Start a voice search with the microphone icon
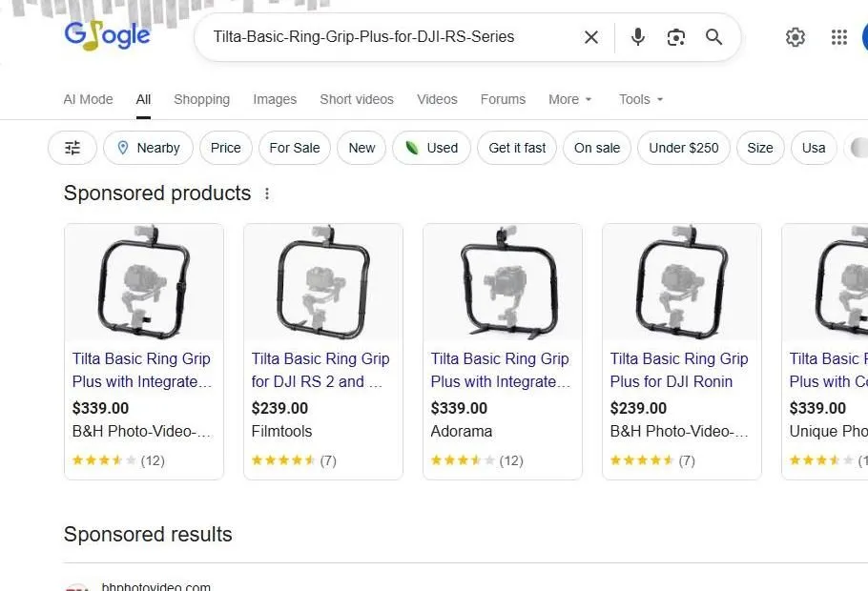This screenshot has height=591, width=868. pyautogui.click(x=637, y=37)
